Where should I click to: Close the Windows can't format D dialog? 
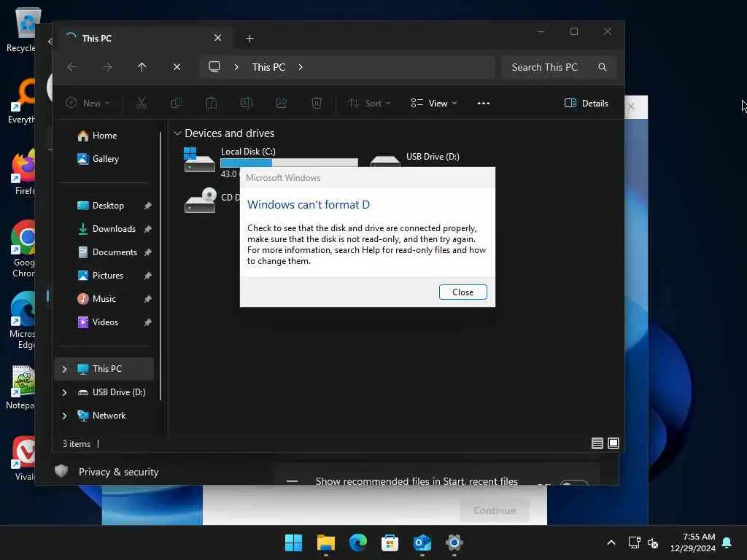coord(462,292)
